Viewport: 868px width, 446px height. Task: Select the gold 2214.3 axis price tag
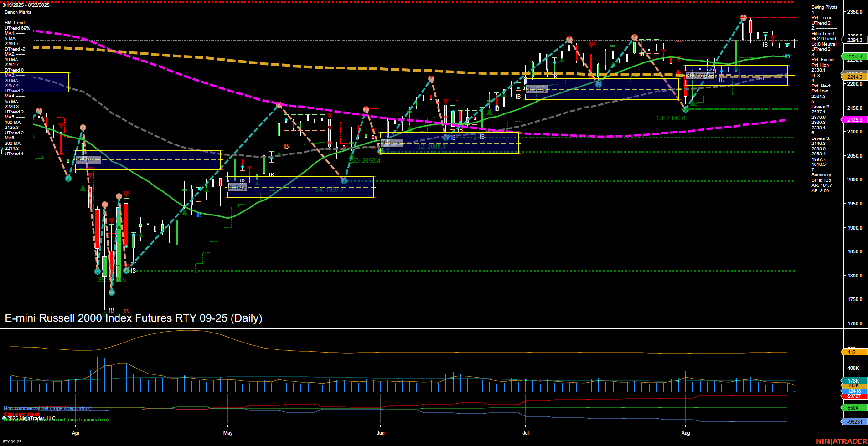coord(854,77)
